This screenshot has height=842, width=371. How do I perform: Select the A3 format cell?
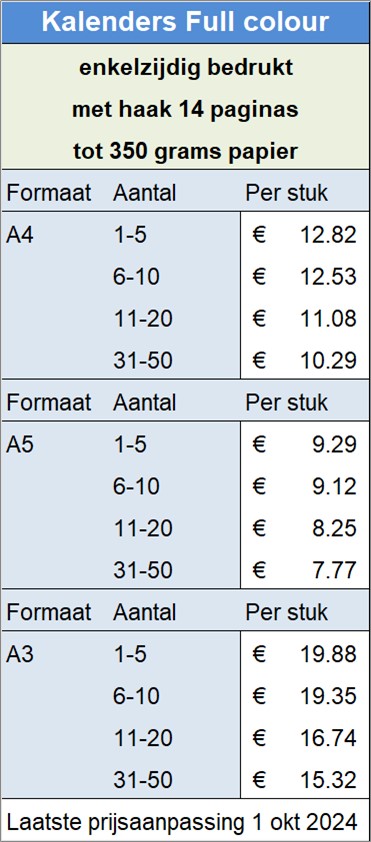coord(20,655)
